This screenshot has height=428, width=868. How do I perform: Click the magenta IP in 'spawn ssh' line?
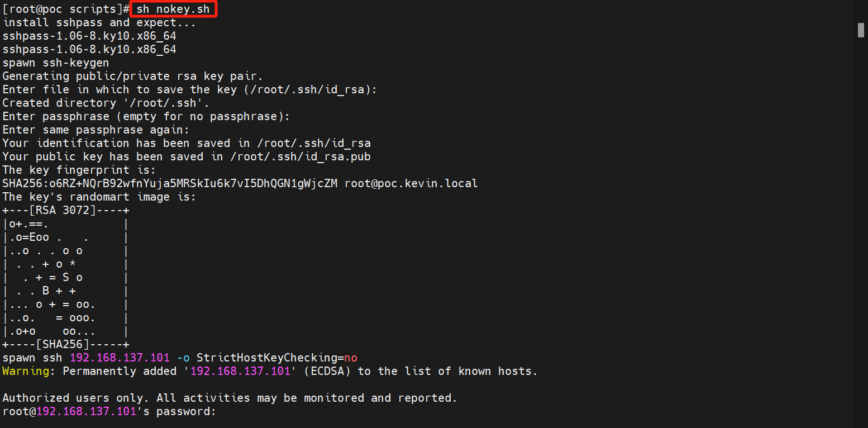120,358
